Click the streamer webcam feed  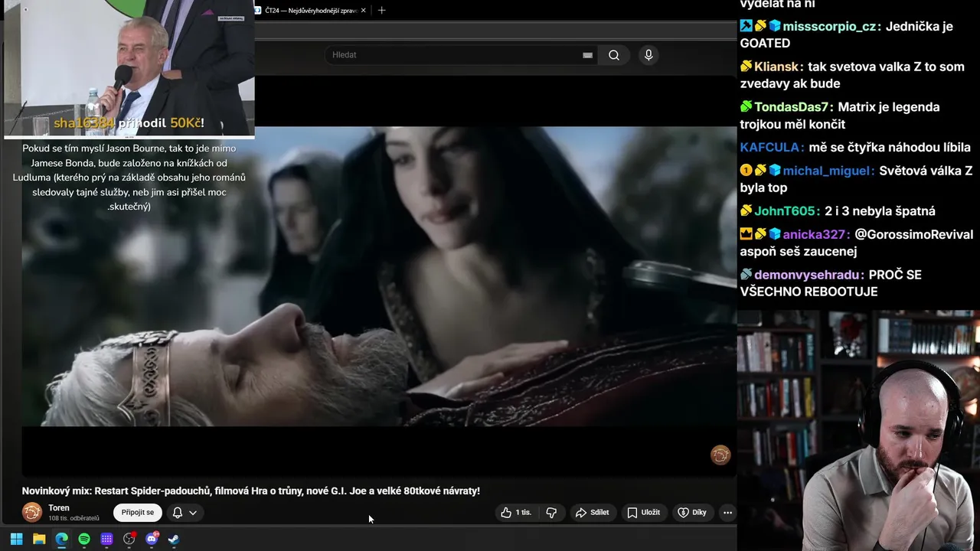pos(858,430)
